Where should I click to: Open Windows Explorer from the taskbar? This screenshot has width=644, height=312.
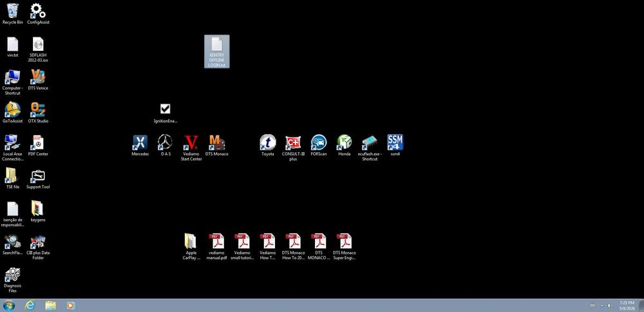tap(50, 306)
